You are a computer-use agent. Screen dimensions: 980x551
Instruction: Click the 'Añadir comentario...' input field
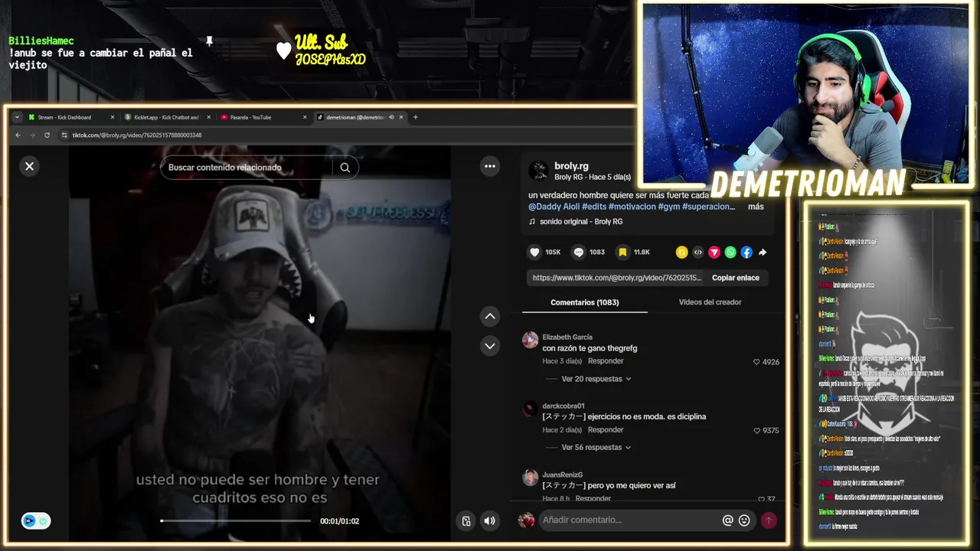[628, 520]
